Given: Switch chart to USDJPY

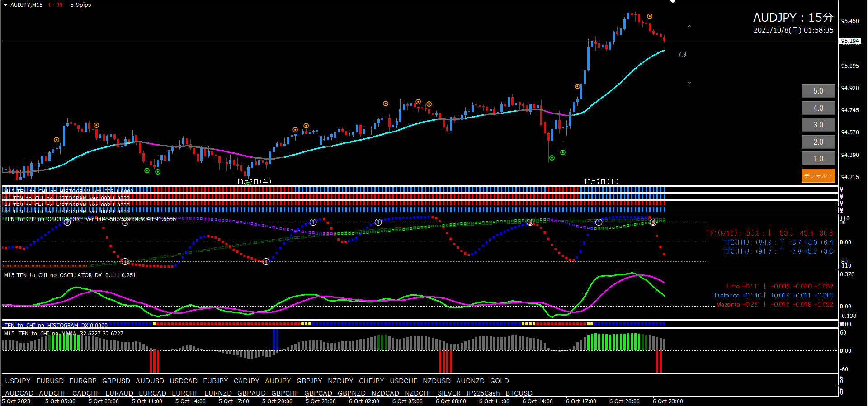Looking at the screenshot, I should tap(18, 381).
